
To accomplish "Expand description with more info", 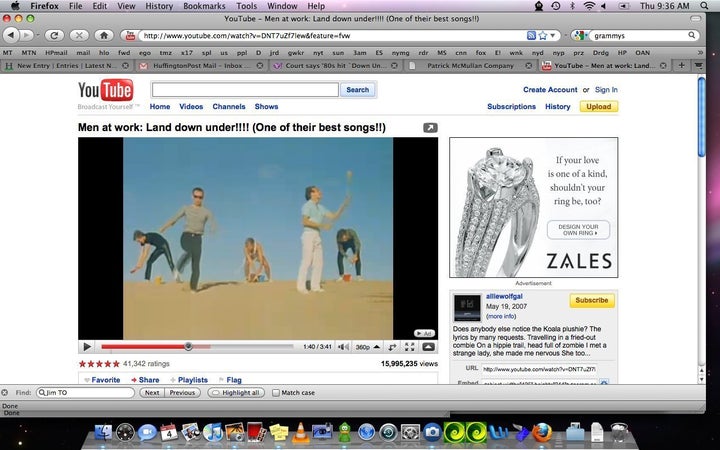I will [501, 316].
